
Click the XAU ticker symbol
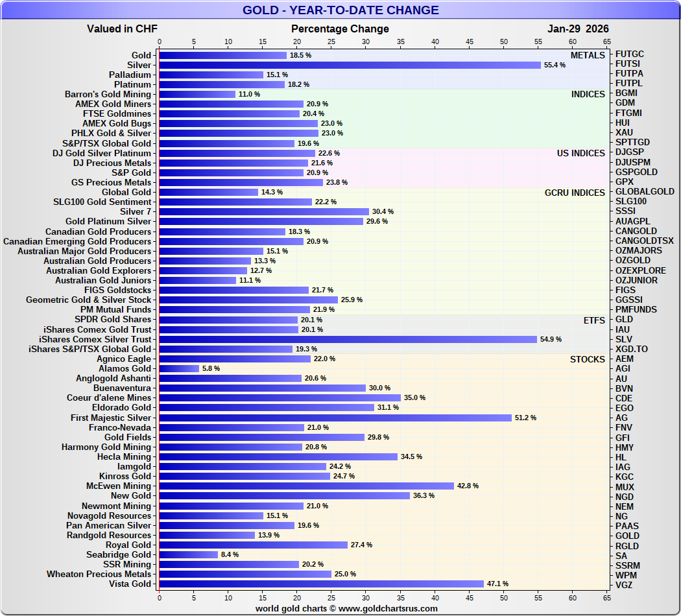click(x=624, y=132)
